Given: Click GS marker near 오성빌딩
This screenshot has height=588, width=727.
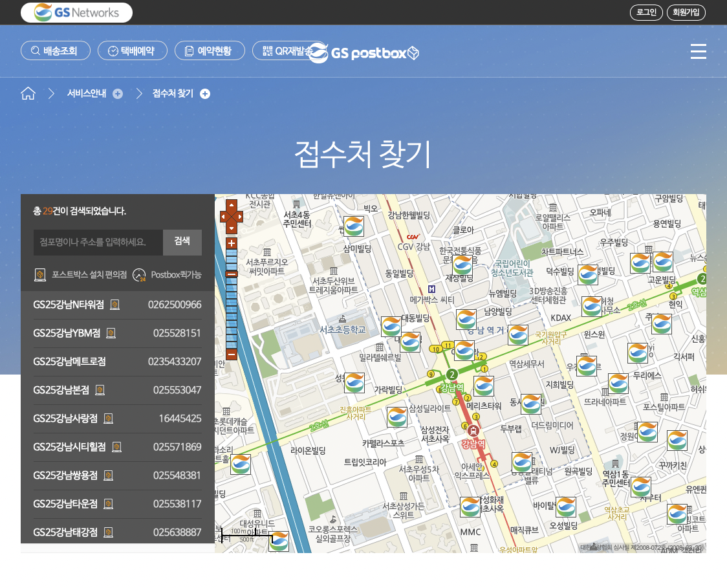Looking at the screenshot, I should [x=566, y=507].
